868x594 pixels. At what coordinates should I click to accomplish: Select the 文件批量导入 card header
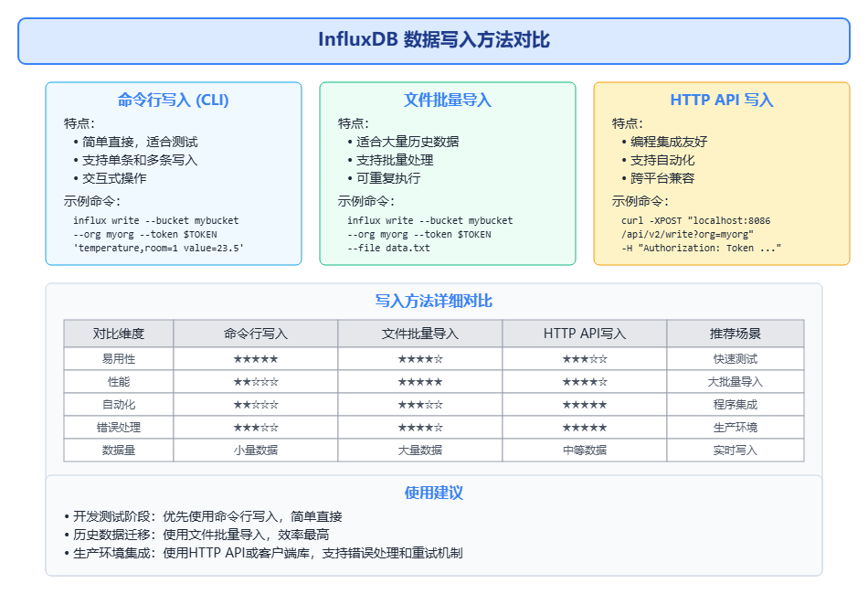447,101
